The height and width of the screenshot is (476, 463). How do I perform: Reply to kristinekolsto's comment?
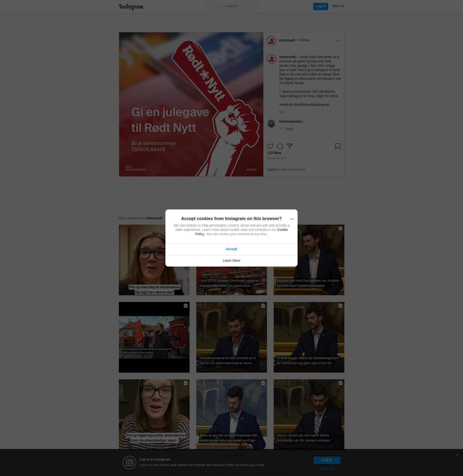pyautogui.click(x=289, y=129)
